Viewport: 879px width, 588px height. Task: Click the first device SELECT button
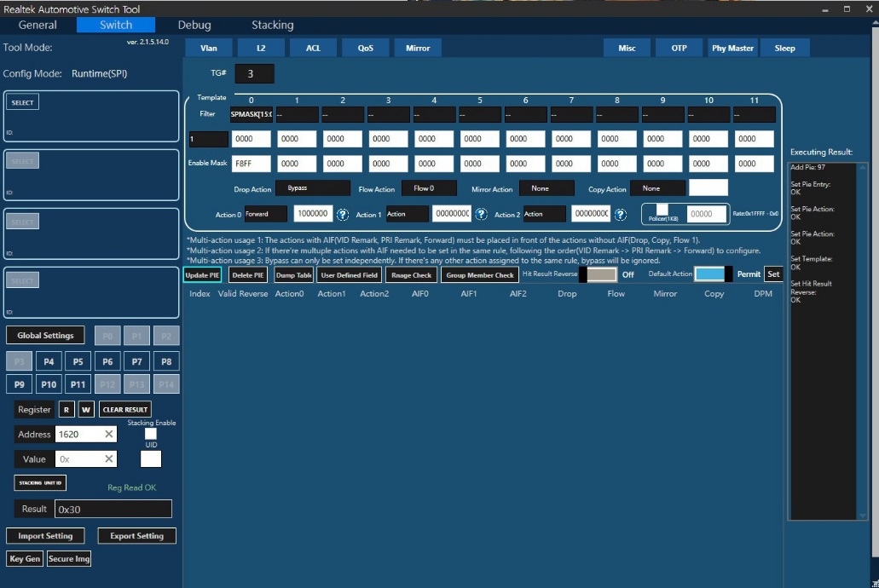click(22, 102)
